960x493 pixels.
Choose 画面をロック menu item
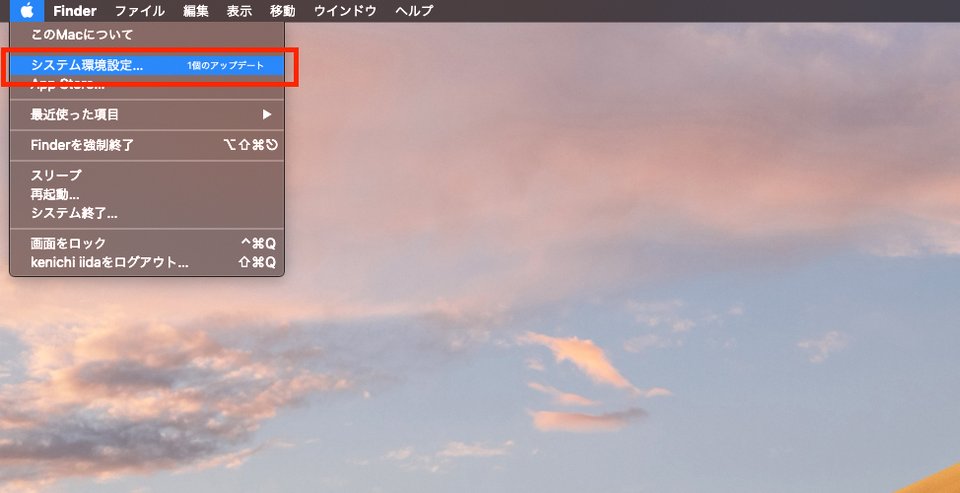tap(147, 243)
